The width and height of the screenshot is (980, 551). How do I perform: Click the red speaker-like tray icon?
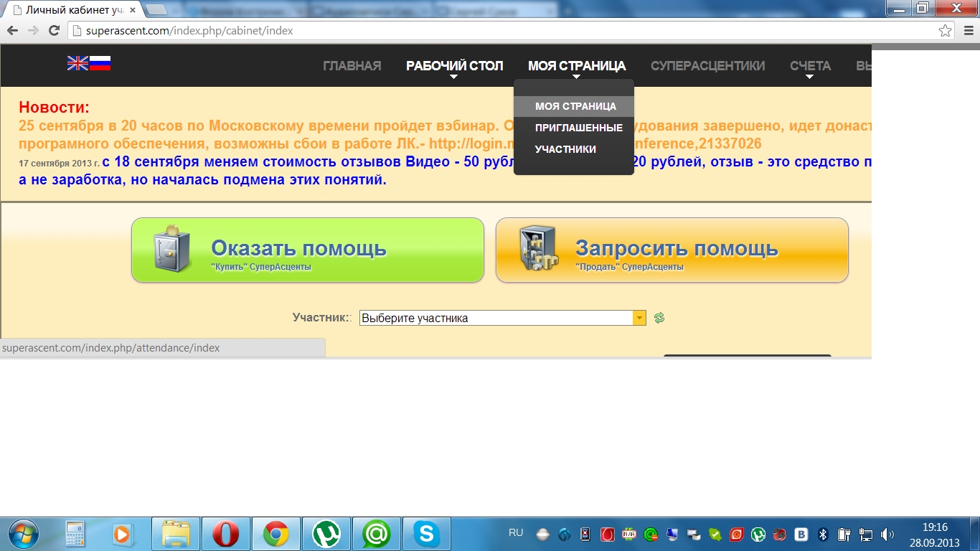click(x=780, y=534)
